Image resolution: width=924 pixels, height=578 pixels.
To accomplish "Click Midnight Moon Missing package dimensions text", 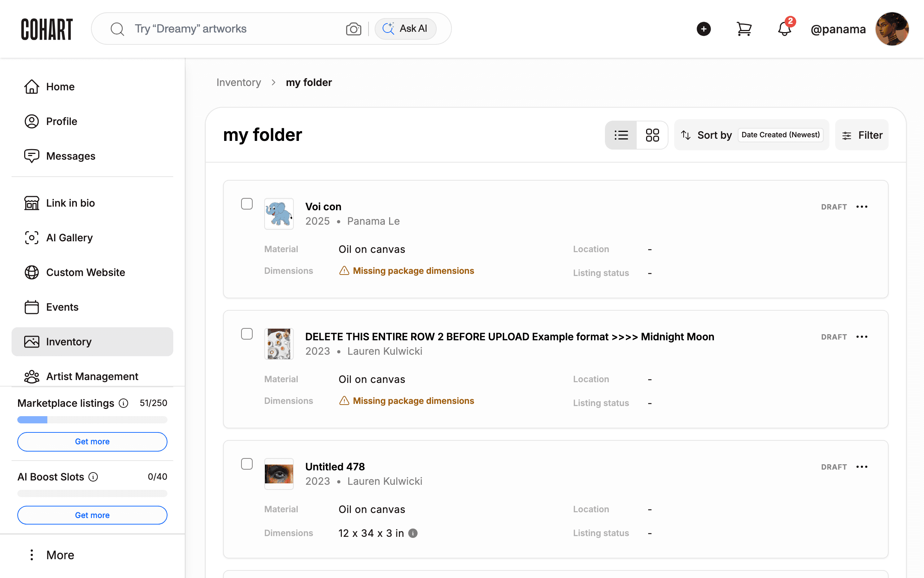I will click(x=414, y=401).
